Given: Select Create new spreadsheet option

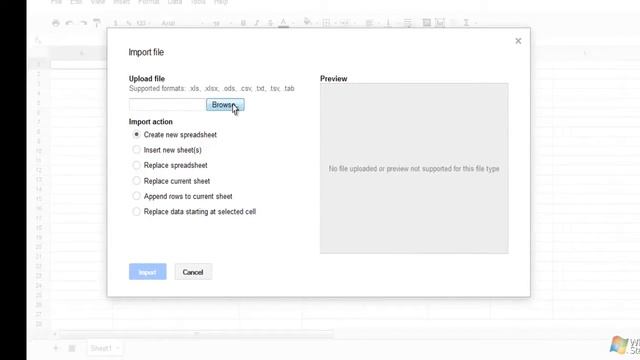Looking at the screenshot, I should pyautogui.click(x=136, y=134).
